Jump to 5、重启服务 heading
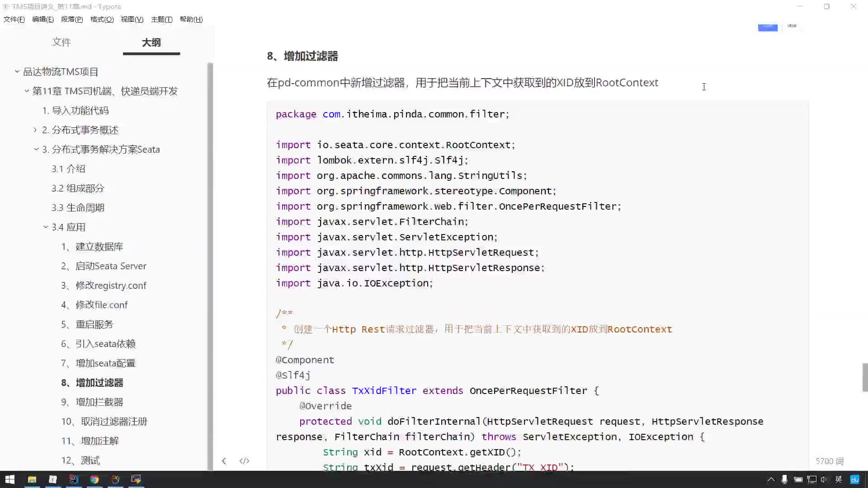868x488 pixels. pos(87,324)
